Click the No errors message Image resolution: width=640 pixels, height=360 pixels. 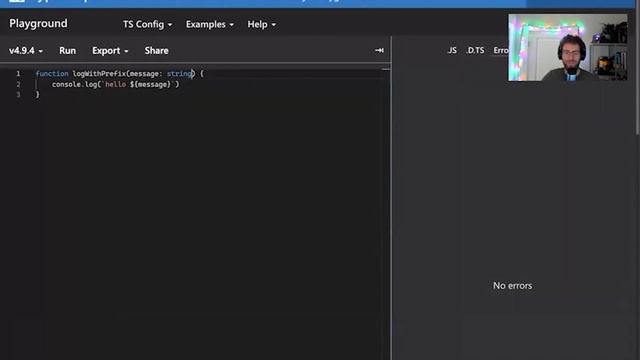tap(512, 286)
